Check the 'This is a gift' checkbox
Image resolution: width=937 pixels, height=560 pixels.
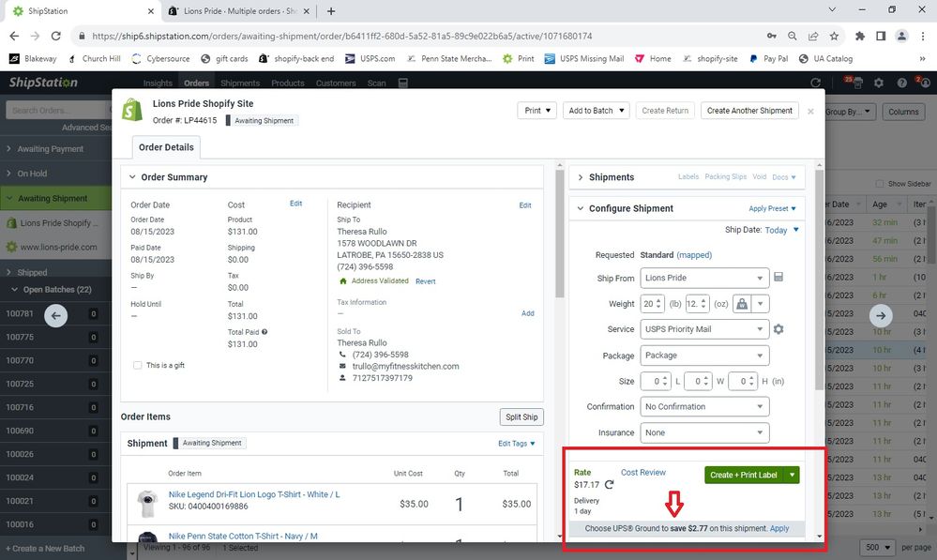point(139,365)
